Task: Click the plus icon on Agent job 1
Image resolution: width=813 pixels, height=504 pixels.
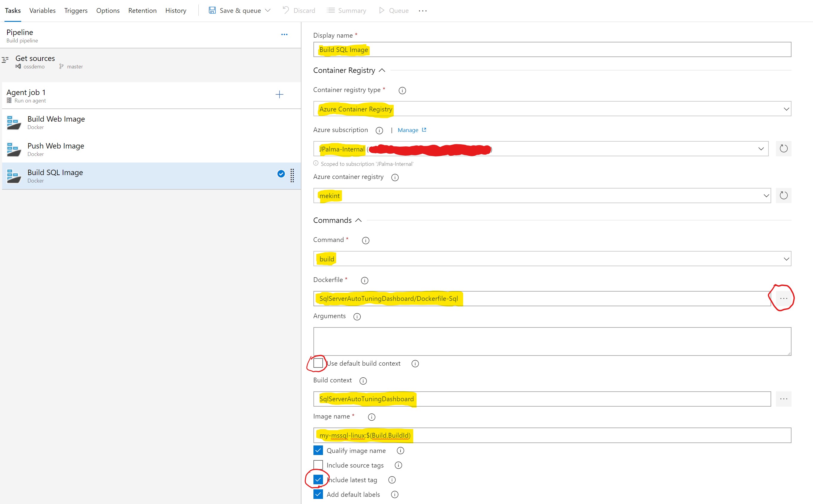Action: (279, 95)
